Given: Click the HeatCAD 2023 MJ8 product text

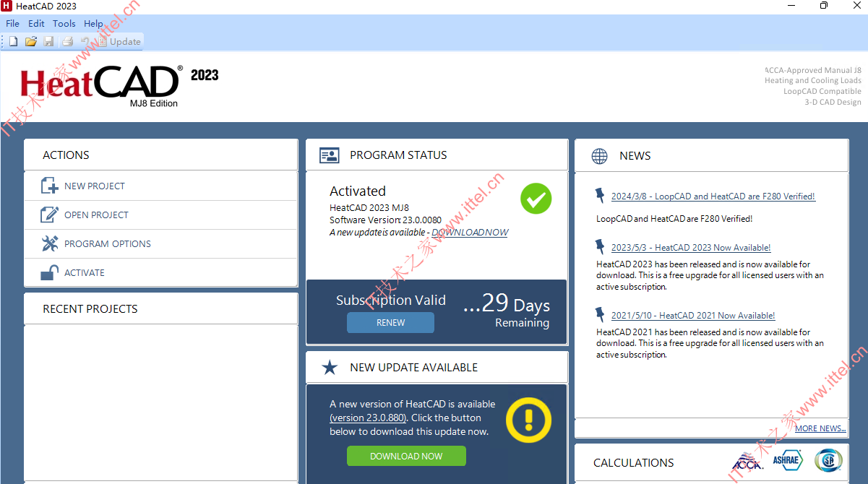Looking at the screenshot, I should coord(369,208).
